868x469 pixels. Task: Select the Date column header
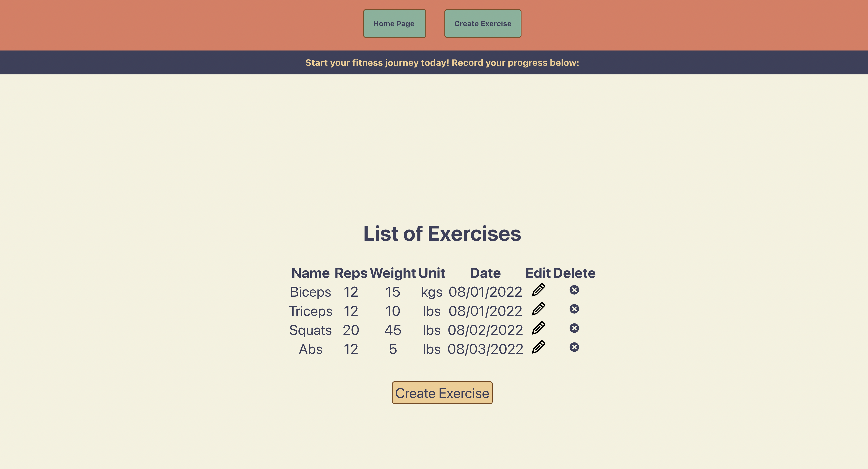(x=485, y=273)
